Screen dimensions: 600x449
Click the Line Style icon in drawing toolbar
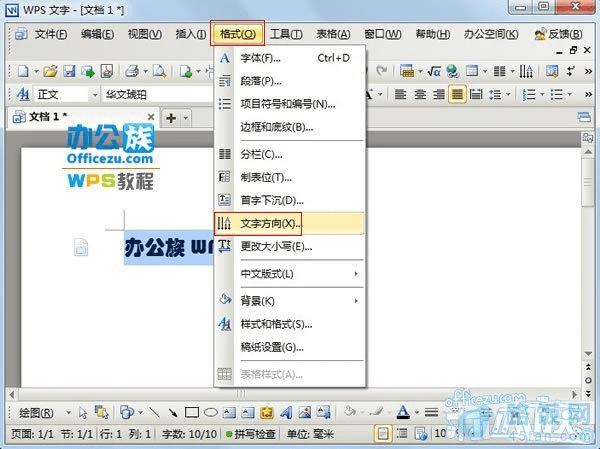(431, 412)
